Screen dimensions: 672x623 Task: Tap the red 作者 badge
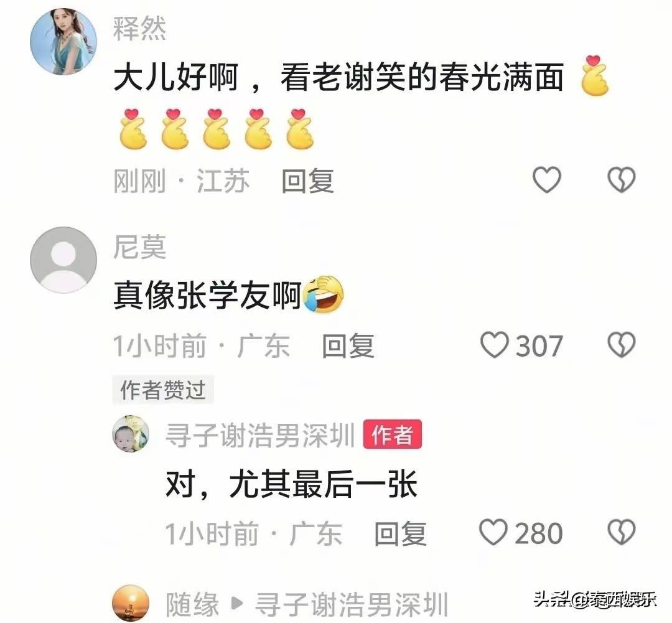[x=393, y=434]
